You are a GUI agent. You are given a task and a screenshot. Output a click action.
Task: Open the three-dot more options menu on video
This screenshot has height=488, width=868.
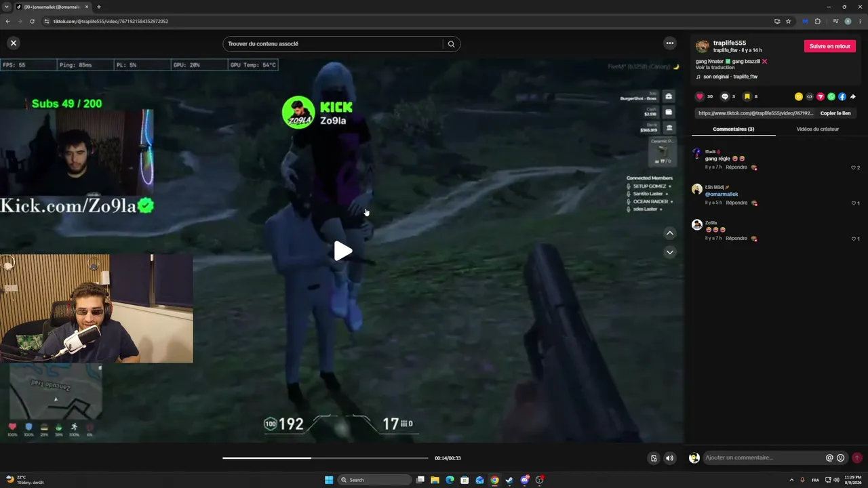670,43
